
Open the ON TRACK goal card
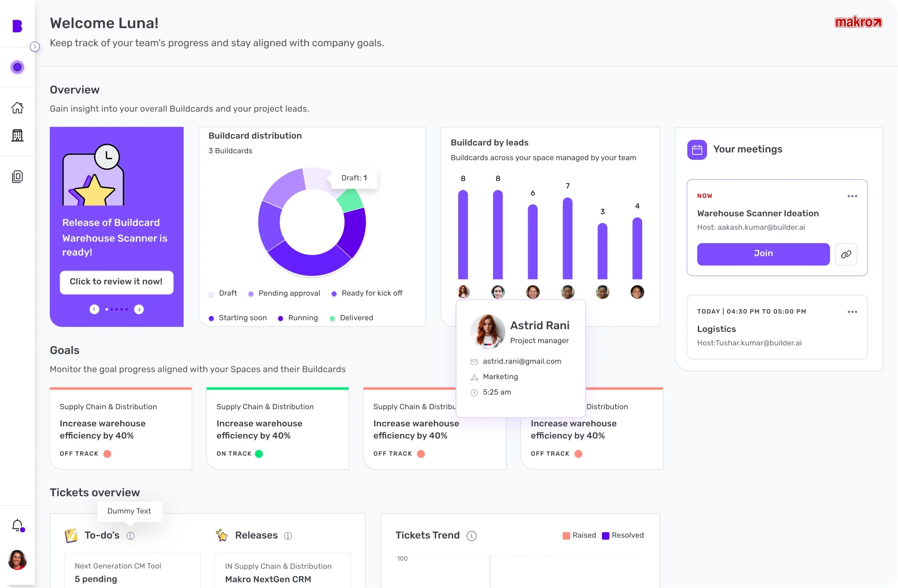point(278,428)
